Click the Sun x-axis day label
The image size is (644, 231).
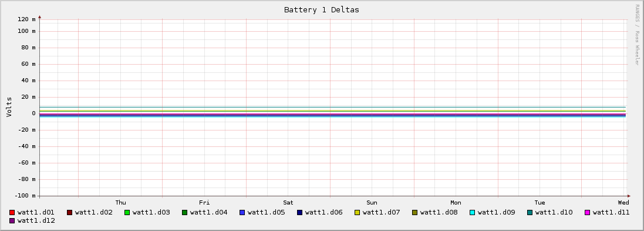[x=372, y=203]
